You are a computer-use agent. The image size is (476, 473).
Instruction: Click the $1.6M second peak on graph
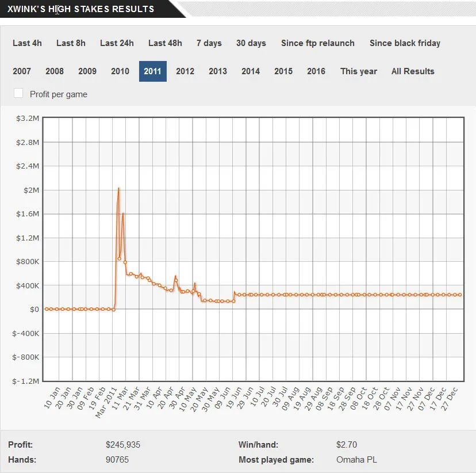click(122, 213)
